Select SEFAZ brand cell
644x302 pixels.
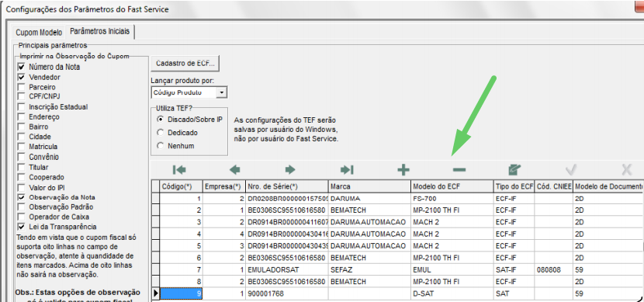point(369,270)
